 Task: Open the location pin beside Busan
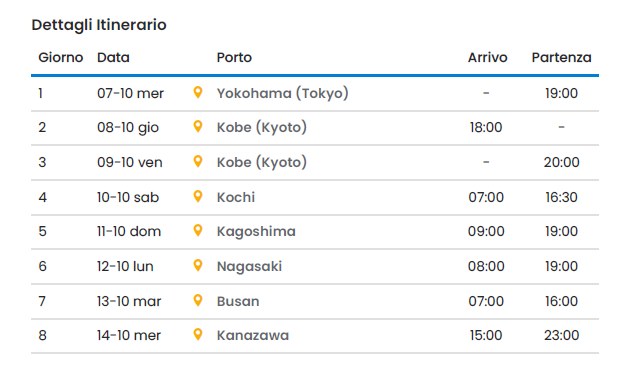tap(198, 301)
